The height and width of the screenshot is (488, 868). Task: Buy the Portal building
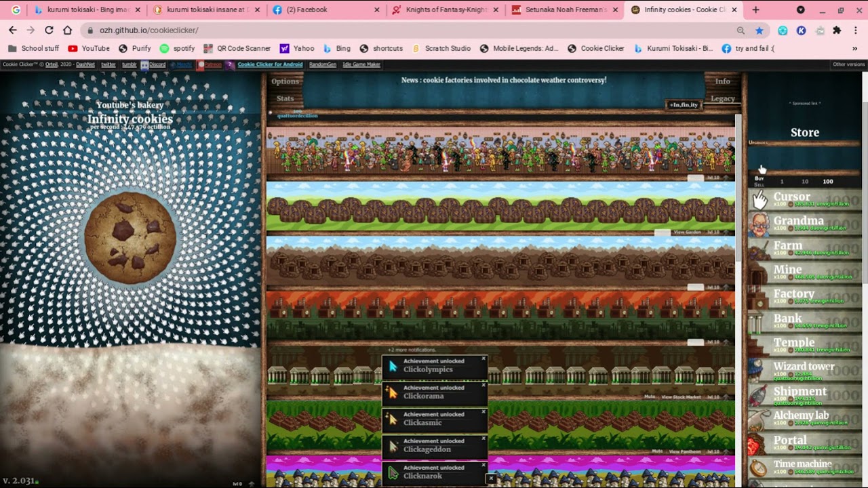[x=805, y=443]
